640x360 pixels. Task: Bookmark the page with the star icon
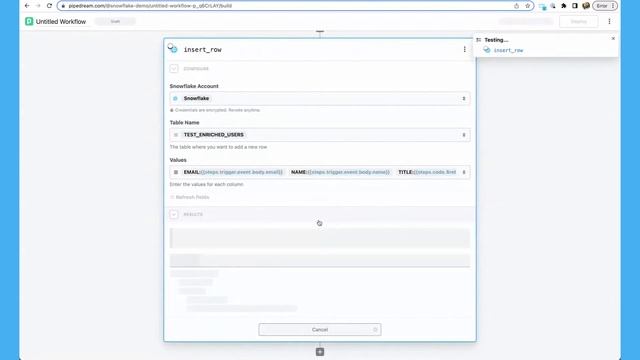527,6
